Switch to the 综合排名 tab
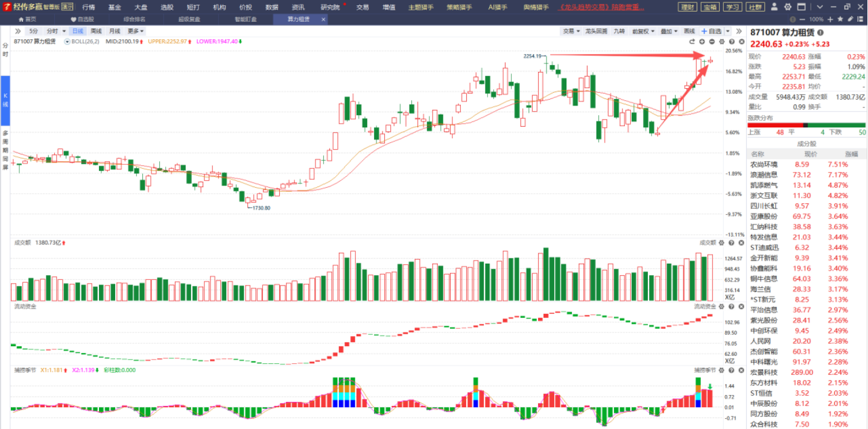Viewport: 868px width, 429px height. tap(135, 19)
